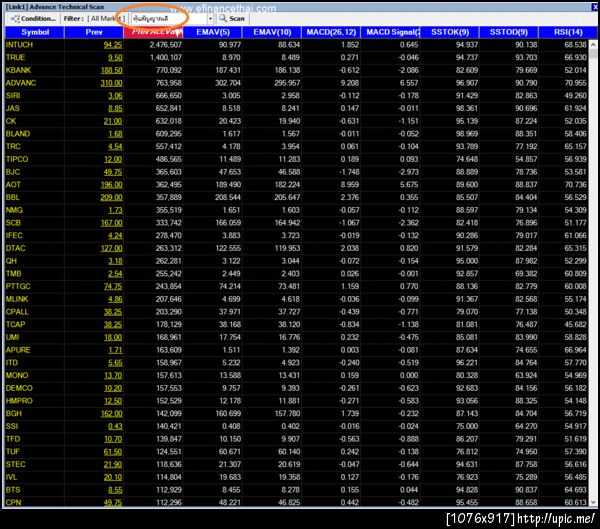
Task: Sort by the RSI(14) column header
Action: tap(568, 32)
